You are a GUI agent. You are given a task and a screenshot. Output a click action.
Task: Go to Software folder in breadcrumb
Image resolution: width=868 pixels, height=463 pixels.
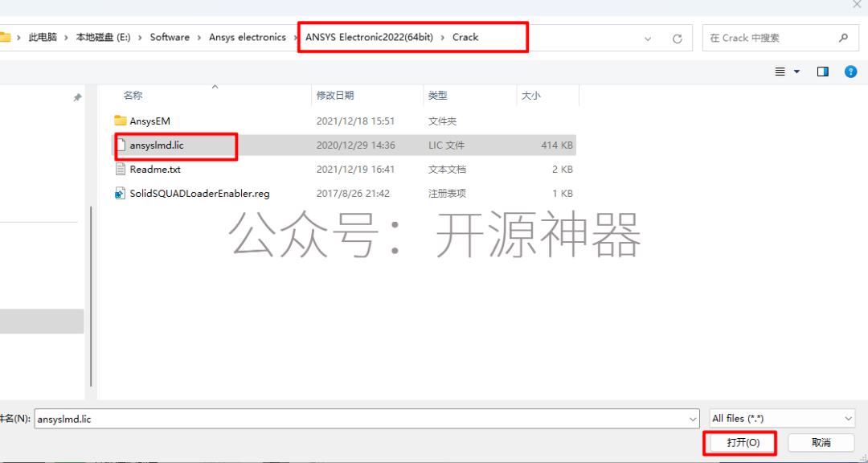[170, 38]
